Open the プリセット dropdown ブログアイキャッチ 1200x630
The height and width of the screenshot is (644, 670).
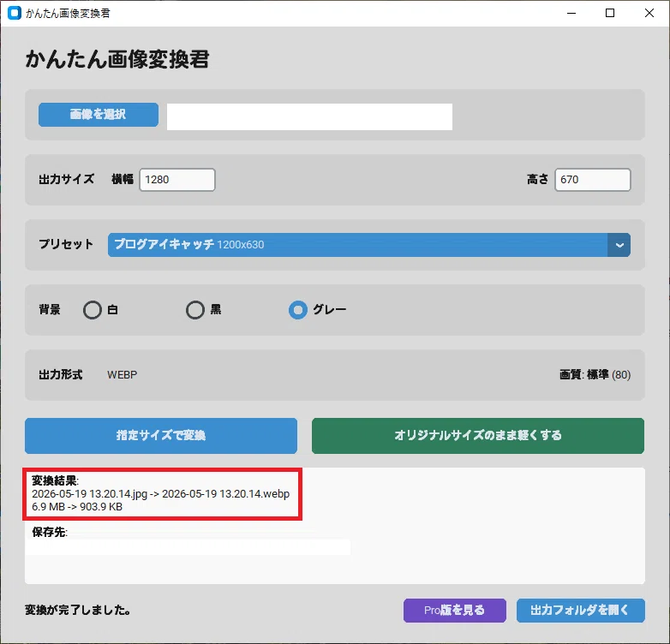click(x=368, y=245)
